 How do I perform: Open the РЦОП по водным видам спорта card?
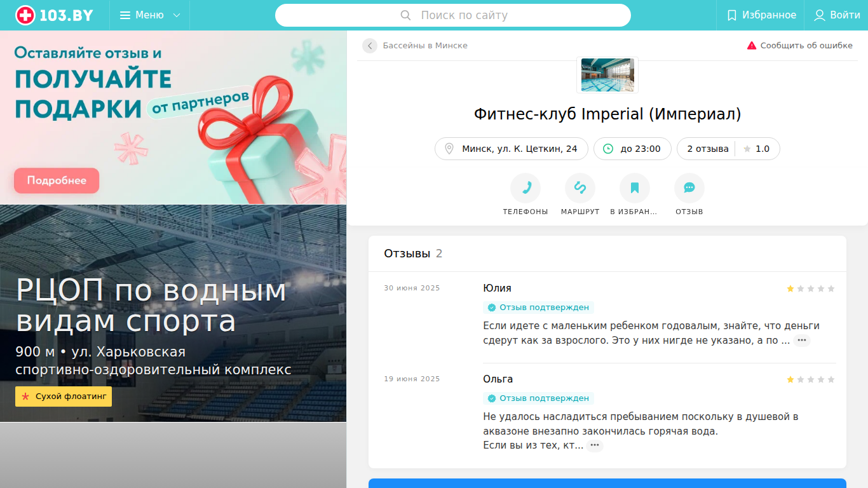pyautogui.click(x=173, y=313)
